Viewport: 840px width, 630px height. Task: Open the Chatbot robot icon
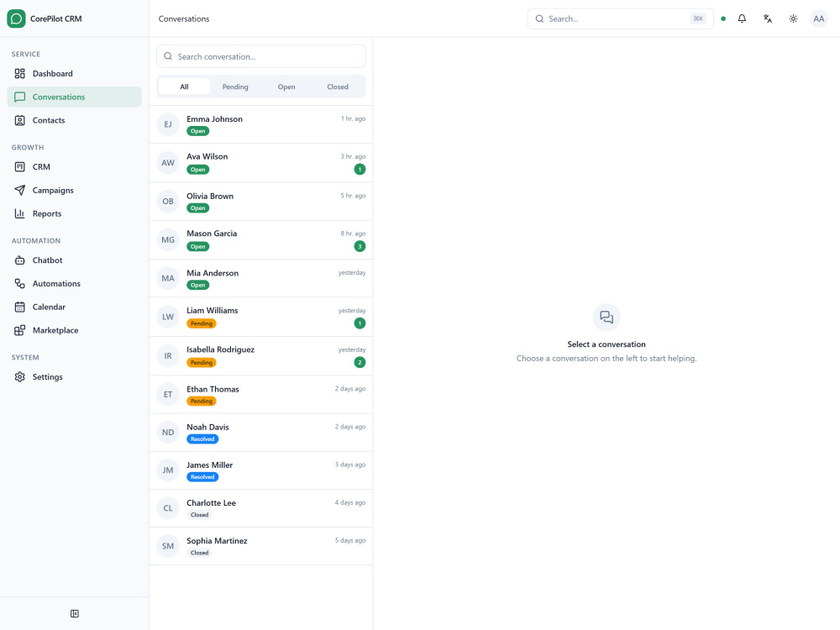(x=20, y=260)
